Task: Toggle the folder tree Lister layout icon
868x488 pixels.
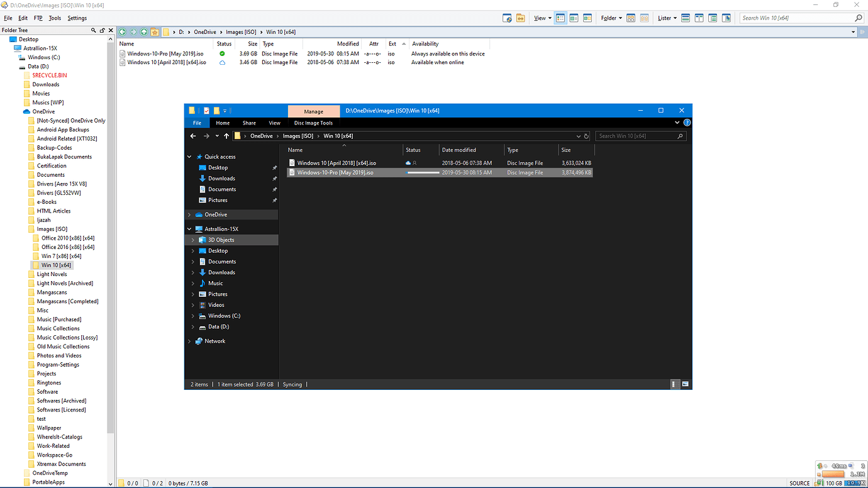Action: 713,18
